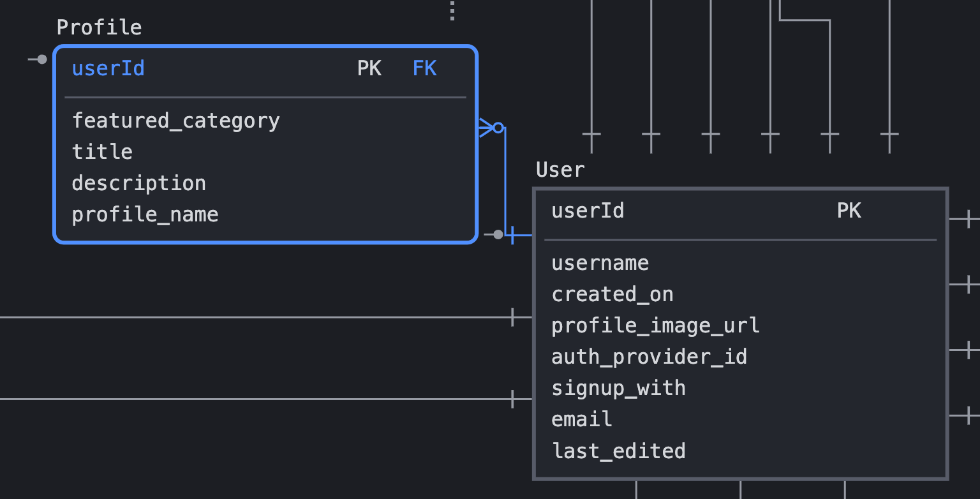Select the email field in User
The width and height of the screenshot is (980, 499).
pyautogui.click(x=581, y=419)
